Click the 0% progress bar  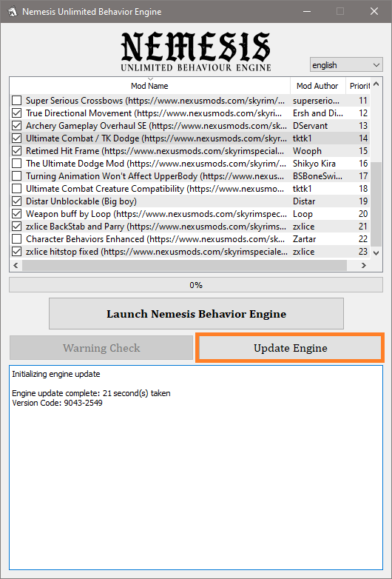[x=196, y=285]
